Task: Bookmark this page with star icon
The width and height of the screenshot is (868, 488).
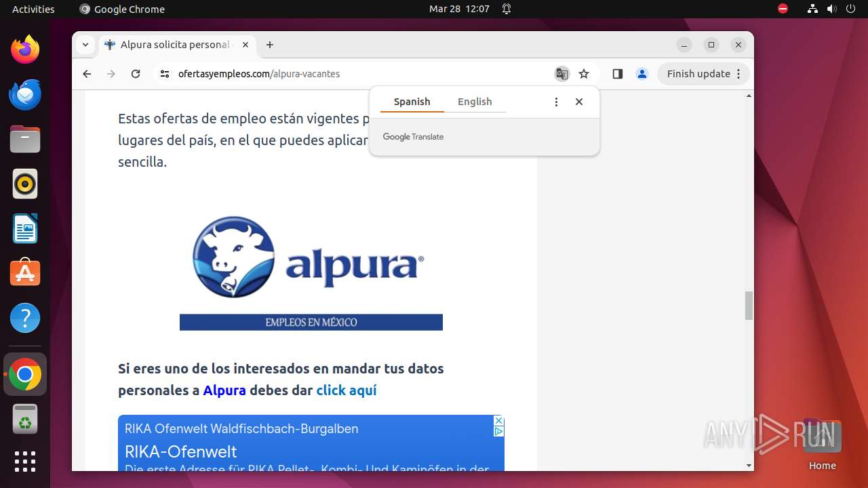Action: coord(584,74)
